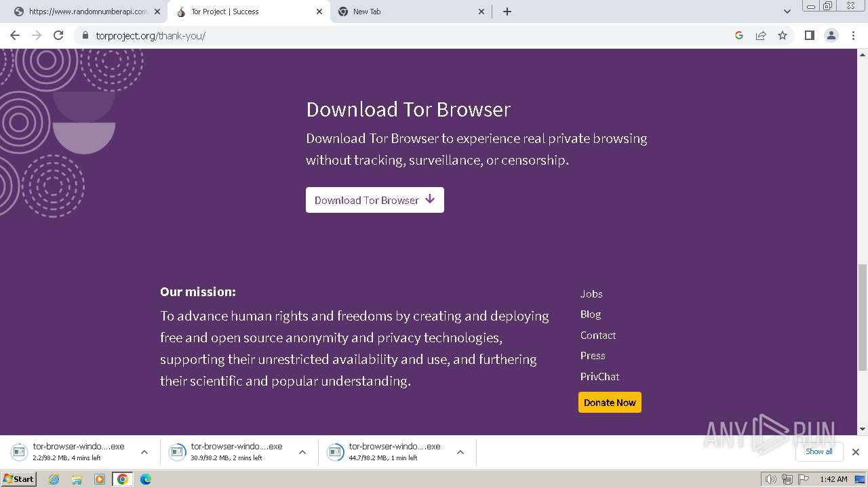This screenshot has height=488, width=868.
Task: Expand the tab search chevron
Action: tap(787, 12)
